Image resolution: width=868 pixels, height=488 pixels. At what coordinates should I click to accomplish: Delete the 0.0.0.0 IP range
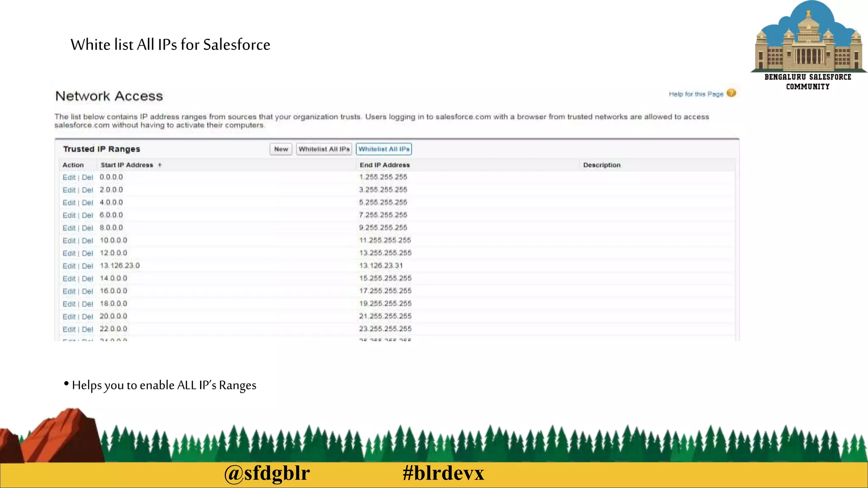click(87, 177)
